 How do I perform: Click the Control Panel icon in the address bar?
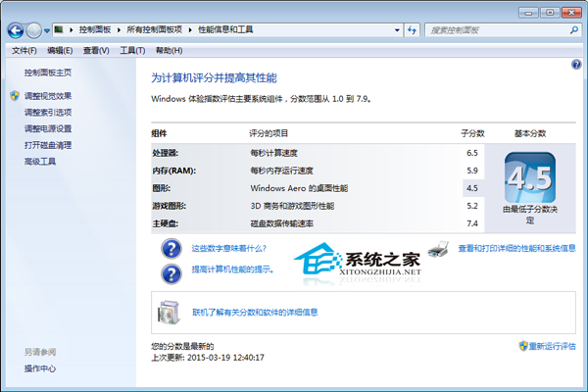(x=59, y=29)
